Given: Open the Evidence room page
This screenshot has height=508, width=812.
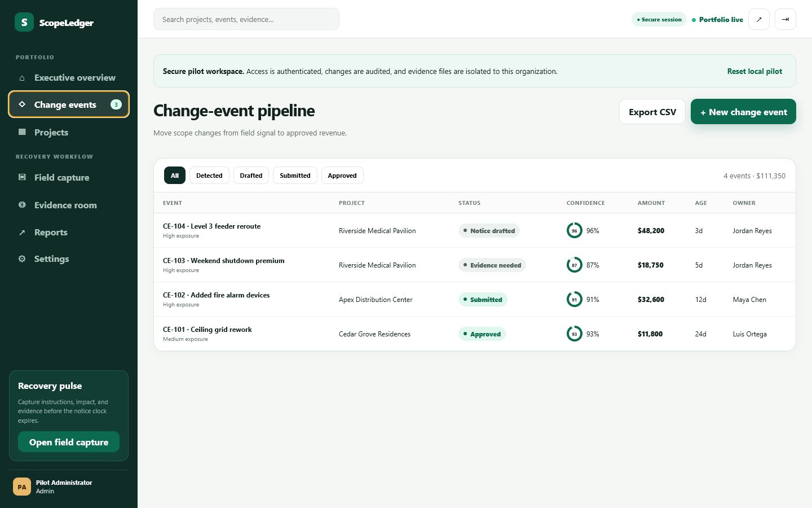Looking at the screenshot, I should pos(69,205).
